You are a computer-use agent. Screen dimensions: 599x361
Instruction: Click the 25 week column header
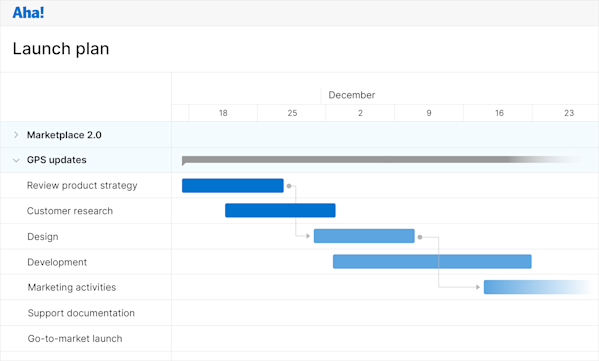click(292, 113)
